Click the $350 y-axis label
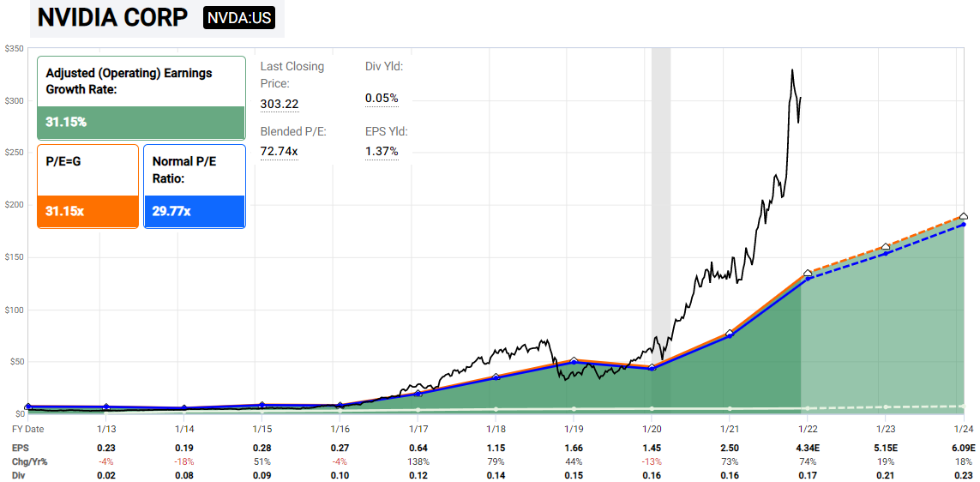The height and width of the screenshot is (482, 980). click(13, 48)
